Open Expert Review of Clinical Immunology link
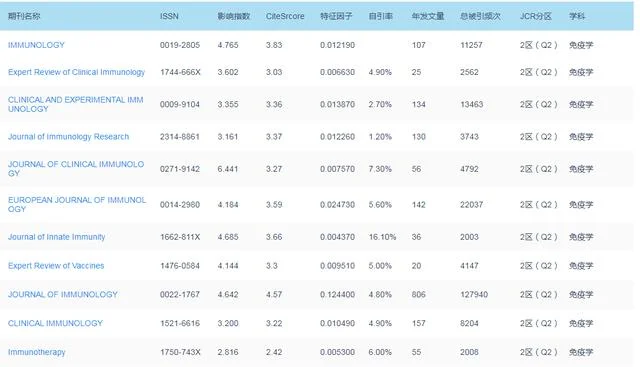The height and width of the screenshot is (367, 640). click(76, 72)
